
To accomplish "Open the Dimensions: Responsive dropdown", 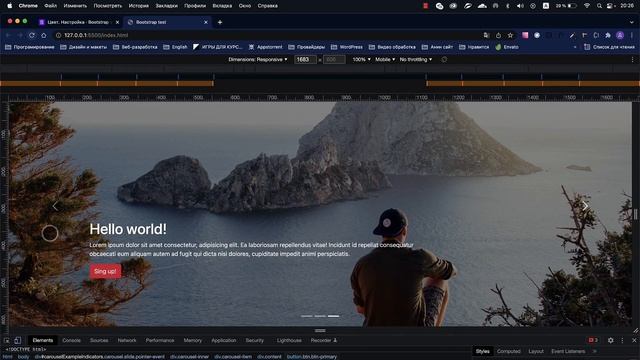I will [258, 60].
